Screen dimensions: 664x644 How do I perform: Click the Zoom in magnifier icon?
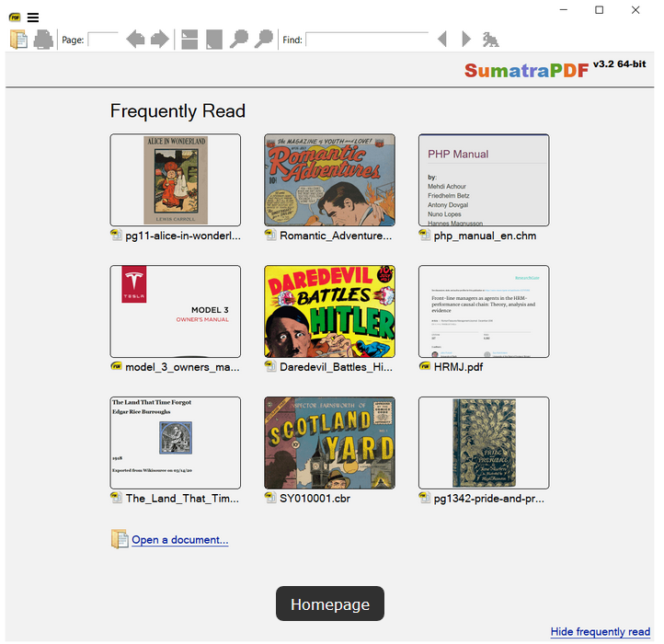click(x=265, y=40)
